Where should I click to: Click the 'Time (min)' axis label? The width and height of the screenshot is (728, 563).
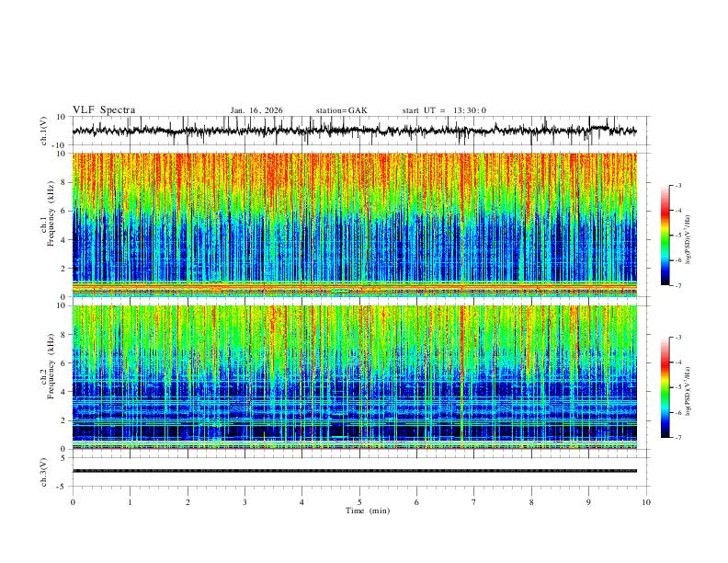click(368, 511)
